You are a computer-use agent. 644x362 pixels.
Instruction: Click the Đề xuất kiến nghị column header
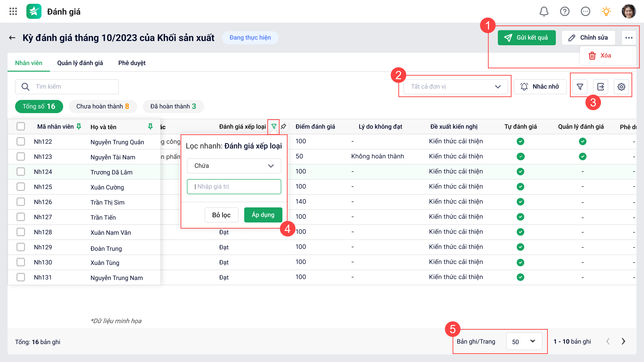click(x=454, y=127)
